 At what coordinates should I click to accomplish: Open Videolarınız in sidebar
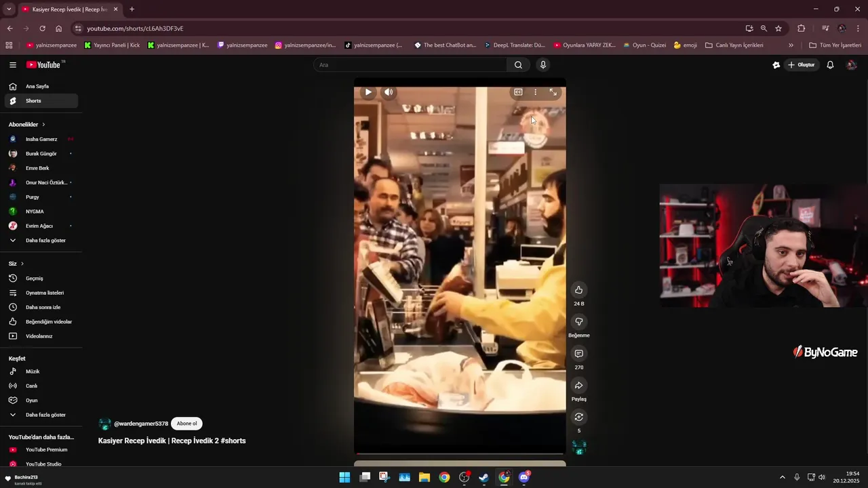[x=41, y=336]
